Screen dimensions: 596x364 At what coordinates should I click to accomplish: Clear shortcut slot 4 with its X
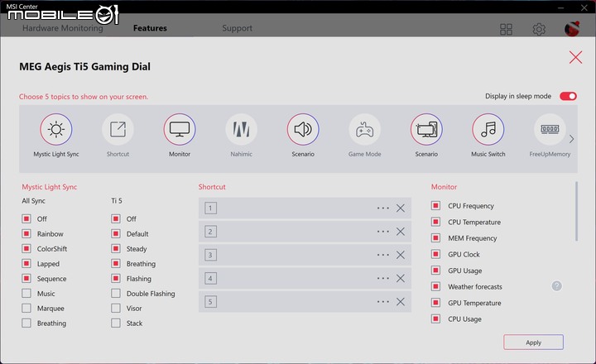[x=401, y=279]
